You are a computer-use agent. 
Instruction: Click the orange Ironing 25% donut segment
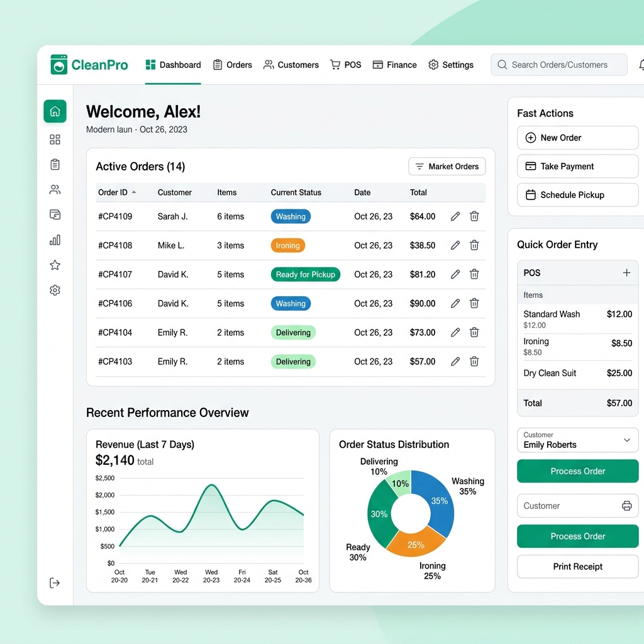[416, 545]
